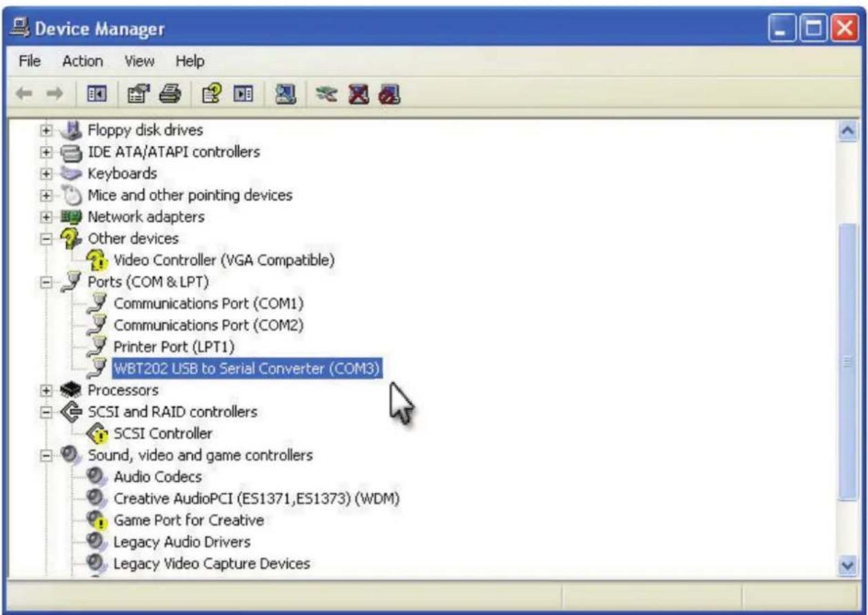Click the SCSI Controller warning icon
The height and width of the screenshot is (615, 868).
(98, 434)
